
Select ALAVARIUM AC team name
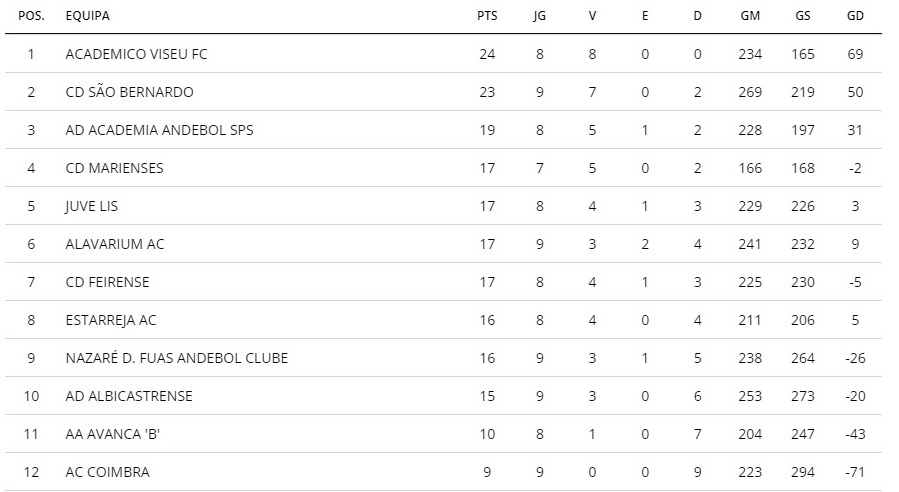pyautogui.click(x=115, y=244)
